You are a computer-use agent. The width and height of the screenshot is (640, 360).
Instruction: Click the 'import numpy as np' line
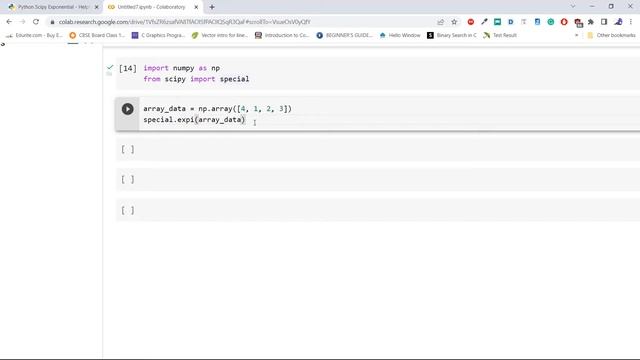182,68
